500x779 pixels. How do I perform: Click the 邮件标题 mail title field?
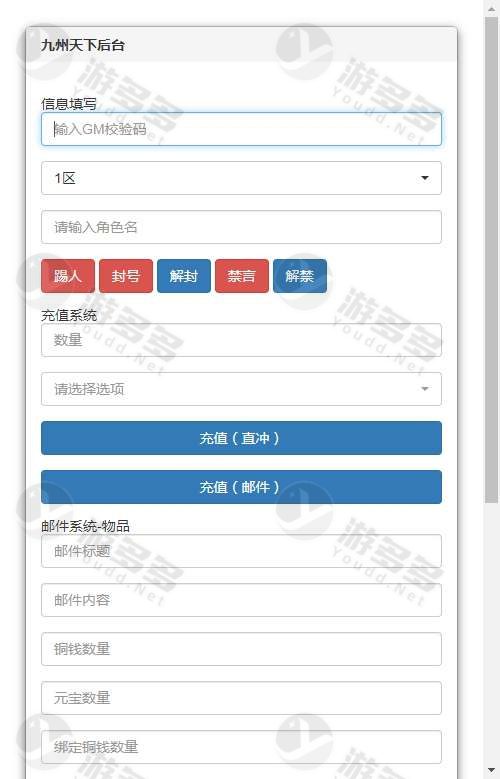(241, 551)
